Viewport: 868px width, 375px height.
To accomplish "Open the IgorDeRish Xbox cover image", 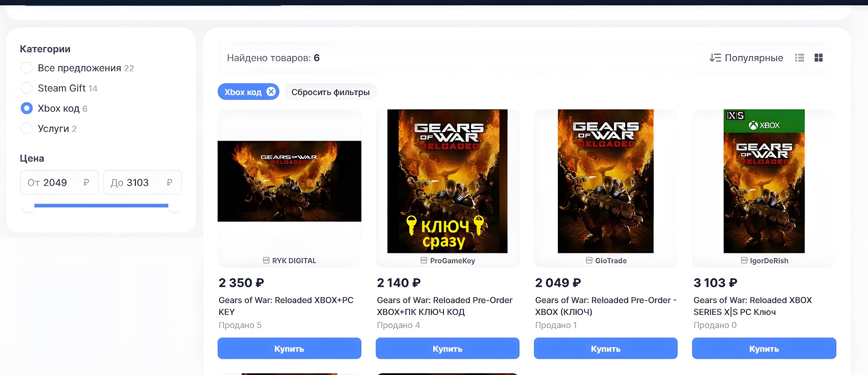I will [764, 181].
